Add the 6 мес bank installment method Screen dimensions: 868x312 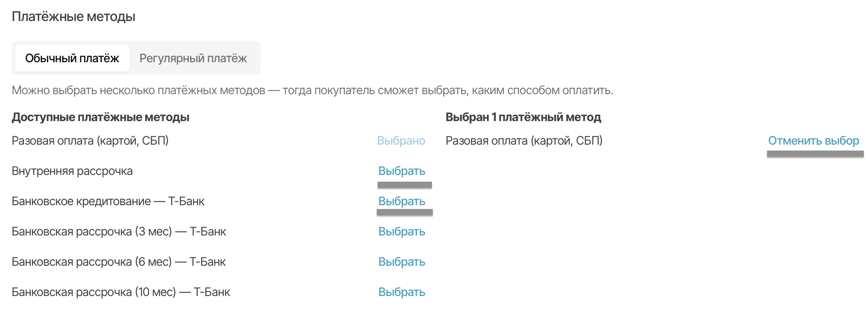[x=402, y=262]
